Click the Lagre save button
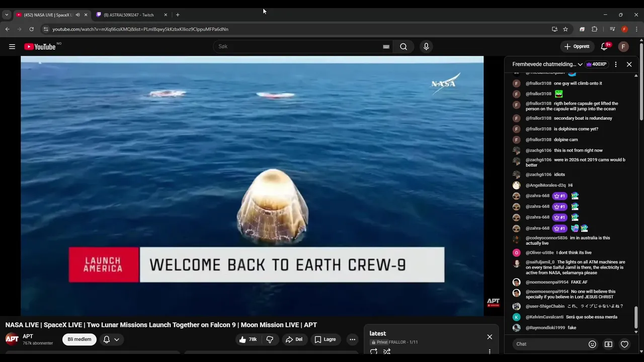The height and width of the screenshot is (362, 644). (x=325, y=339)
